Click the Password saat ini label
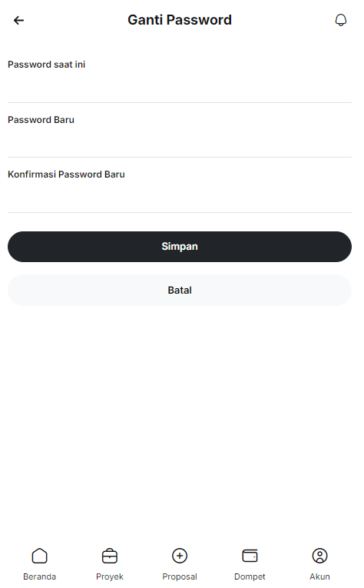Screen dimensions: 364x588 click(47, 65)
